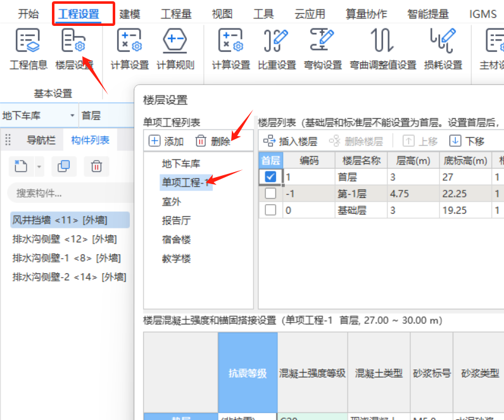Switch to 建模 ribbon tab
This screenshot has width=504, height=420.
pos(130,14)
